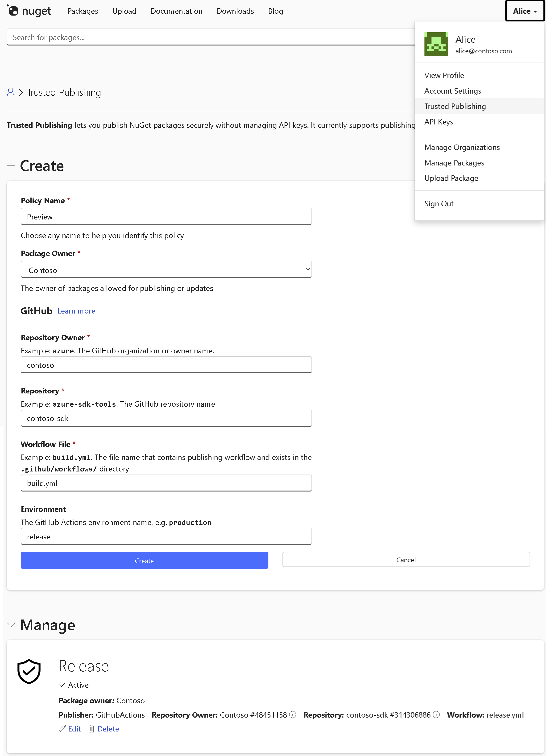This screenshot has height=756, width=546.
Task: Click the info icon beside Repository Owner #48451158
Action: pyautogui.click(x=293, y=715)
